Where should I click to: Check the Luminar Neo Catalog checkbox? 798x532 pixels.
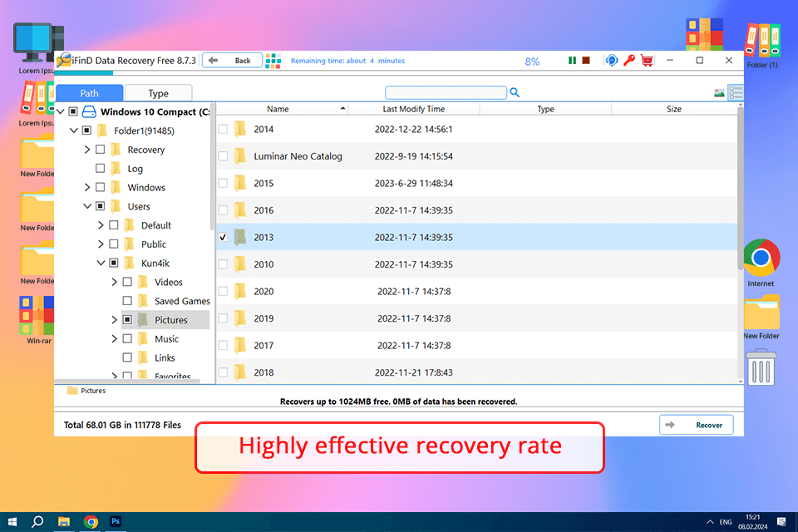[x=223, y=156]
